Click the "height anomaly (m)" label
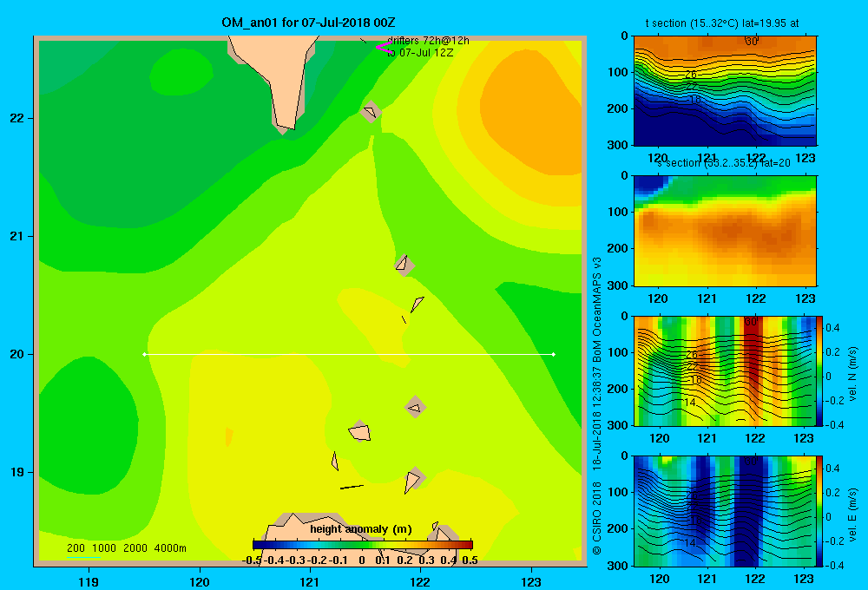Screen dimensions: 868x590 361,529
